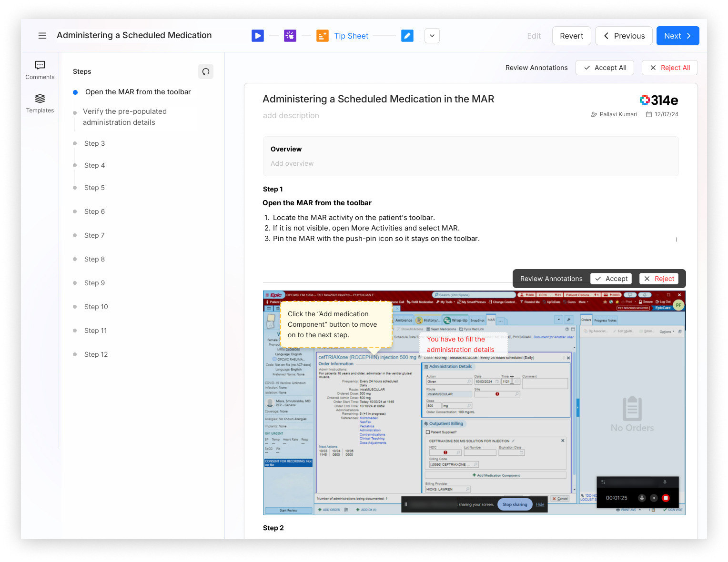Click the yellow tooltip annotation in screenshot
The height and width of the screenshot is (562, 728).
click(x=336, y=324)
